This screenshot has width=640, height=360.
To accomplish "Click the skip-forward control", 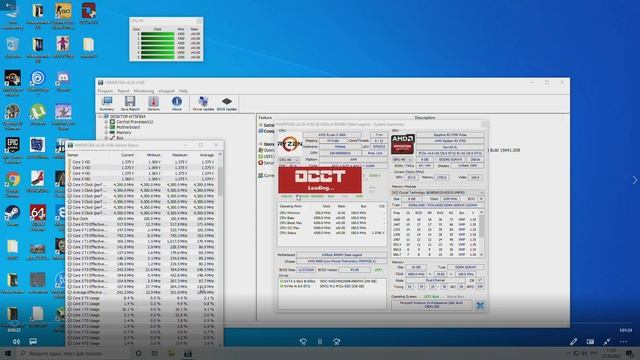I will [337, 342].
